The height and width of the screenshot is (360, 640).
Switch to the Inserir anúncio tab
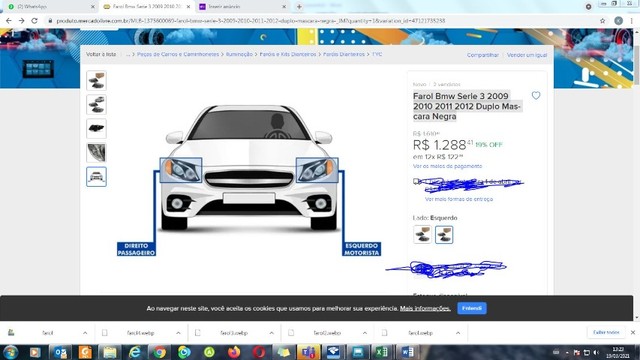pyautogui.click(x=242, y=7)
